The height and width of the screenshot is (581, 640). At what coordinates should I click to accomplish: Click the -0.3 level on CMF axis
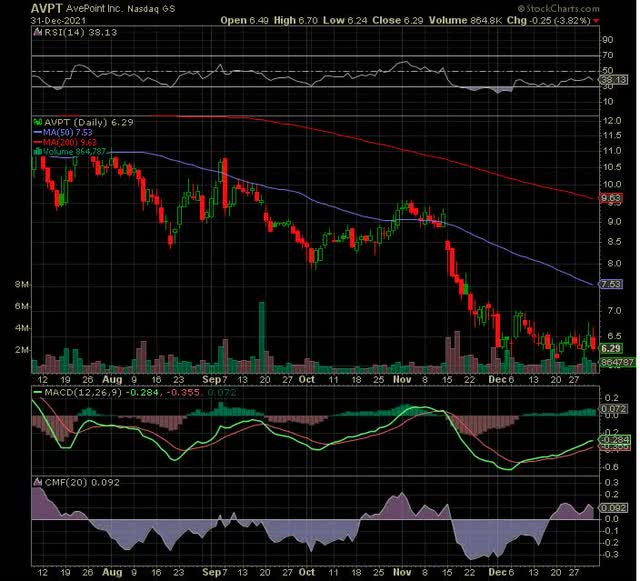pos(611,554)
